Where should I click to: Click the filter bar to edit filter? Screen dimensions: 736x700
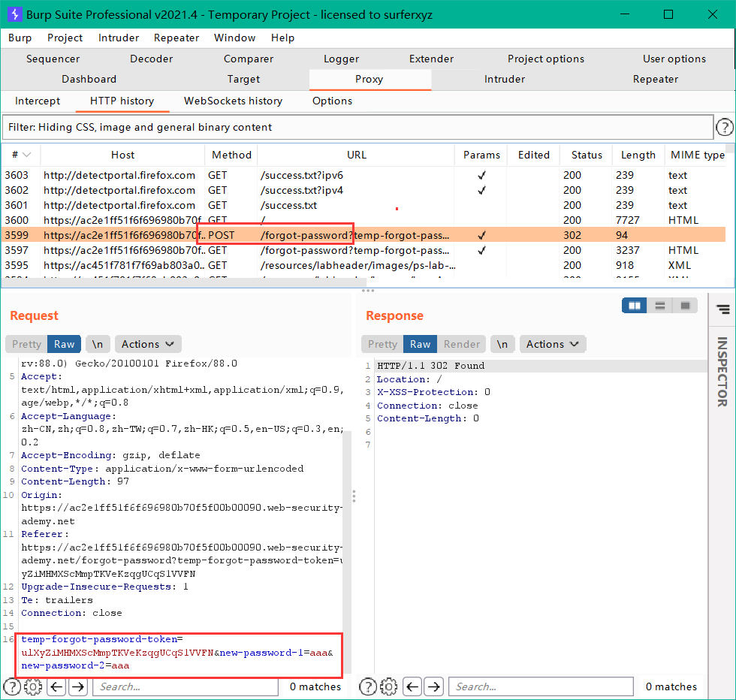tap(357, 127)
